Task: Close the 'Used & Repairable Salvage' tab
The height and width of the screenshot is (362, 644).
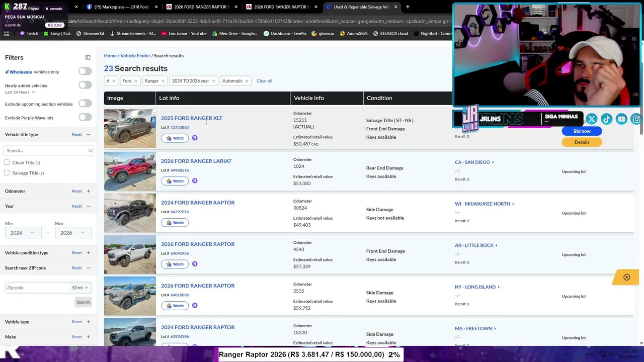Action: (395, 7)
